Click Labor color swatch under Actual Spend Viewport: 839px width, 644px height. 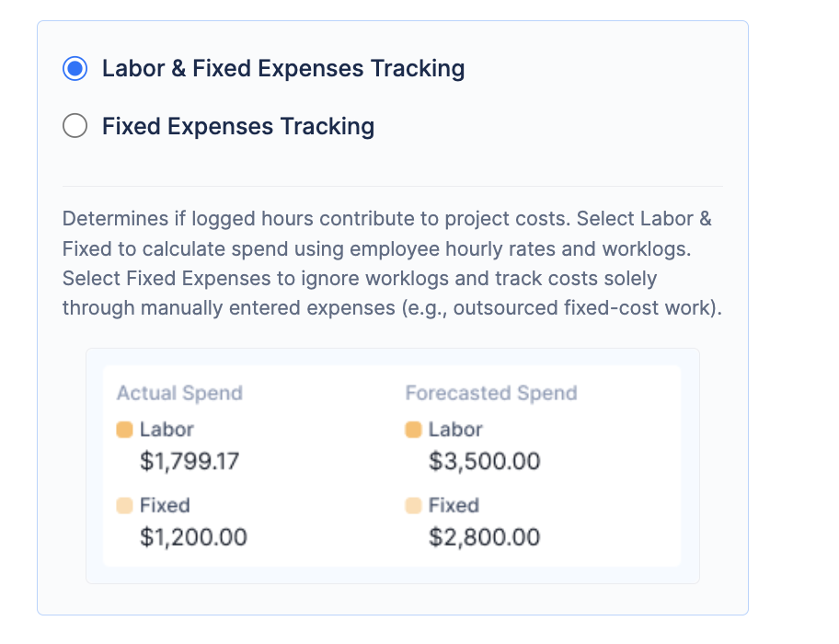[125, 430]
